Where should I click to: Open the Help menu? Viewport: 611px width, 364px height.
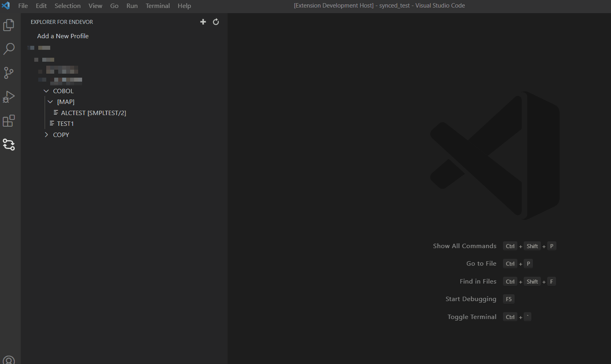coord(184,6)
